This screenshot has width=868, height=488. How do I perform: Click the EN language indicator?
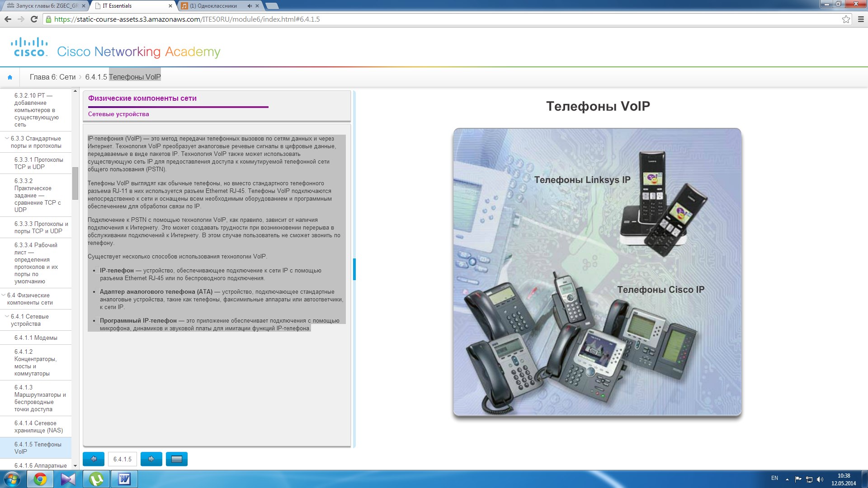coord(774,478)
